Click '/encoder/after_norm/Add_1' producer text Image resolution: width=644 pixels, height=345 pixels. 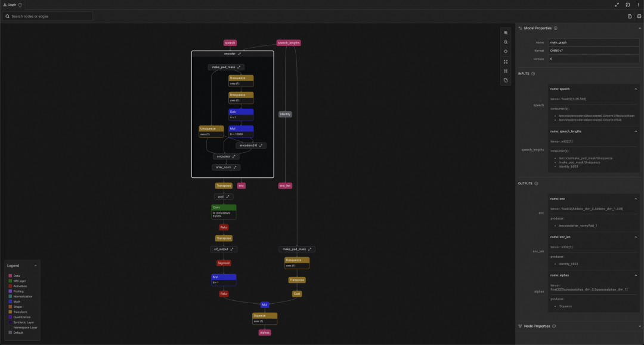pos(578,226)
